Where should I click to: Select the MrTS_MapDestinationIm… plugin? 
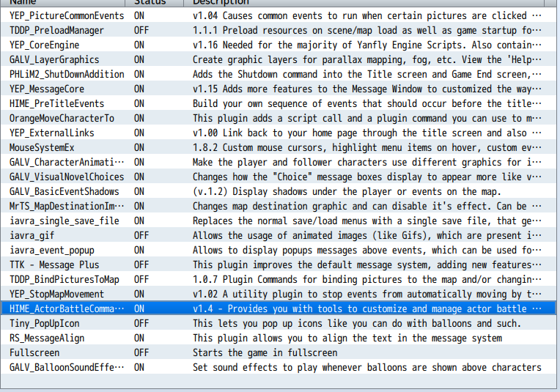pos(67,206)
